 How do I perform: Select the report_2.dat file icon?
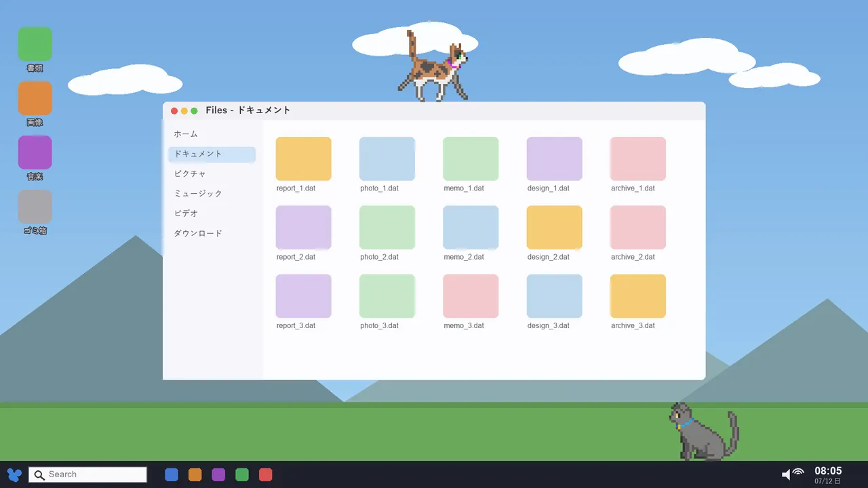pos(303,227)
